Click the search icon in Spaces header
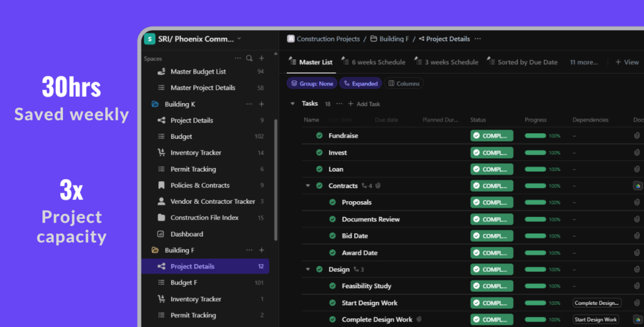 pos(249,58)
